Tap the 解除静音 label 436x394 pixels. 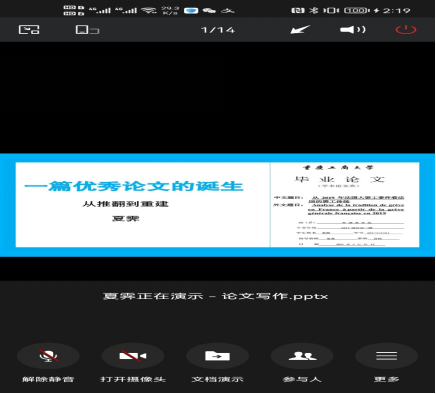click(48, 379)
